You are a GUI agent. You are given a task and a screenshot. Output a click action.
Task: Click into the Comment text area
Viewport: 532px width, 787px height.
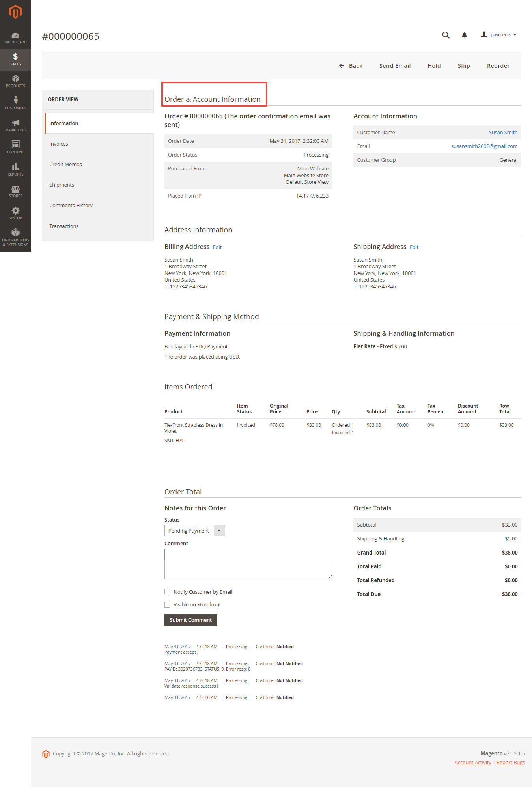point(248,564)
